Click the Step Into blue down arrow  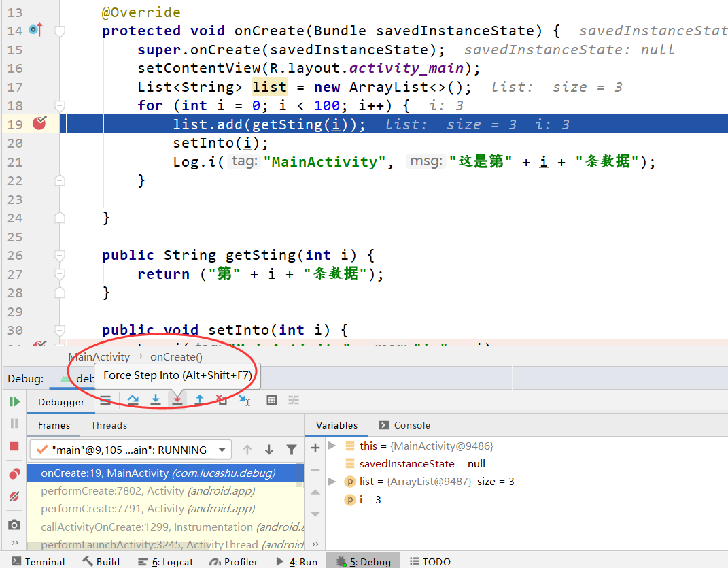[x=156, y=400]
